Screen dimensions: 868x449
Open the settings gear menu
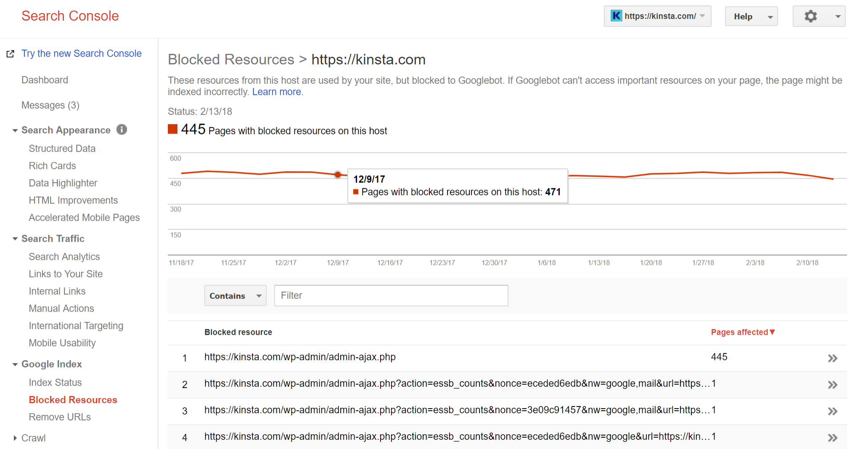point(811,16)
